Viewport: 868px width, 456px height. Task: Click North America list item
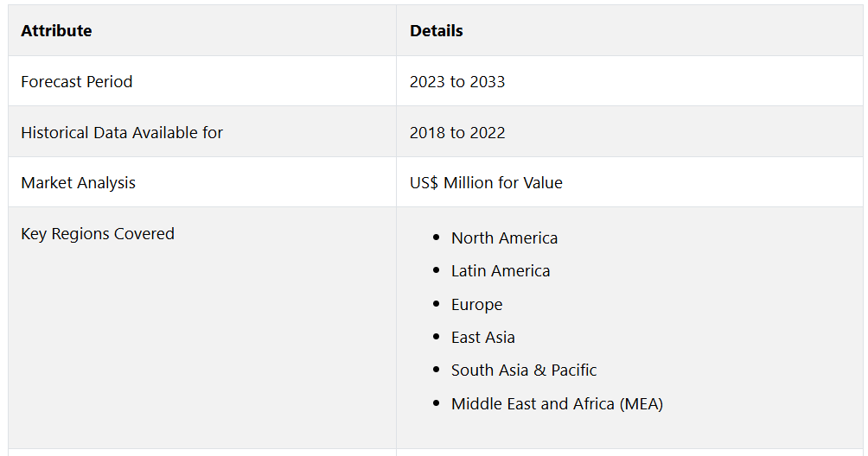[x=504, y=238]
